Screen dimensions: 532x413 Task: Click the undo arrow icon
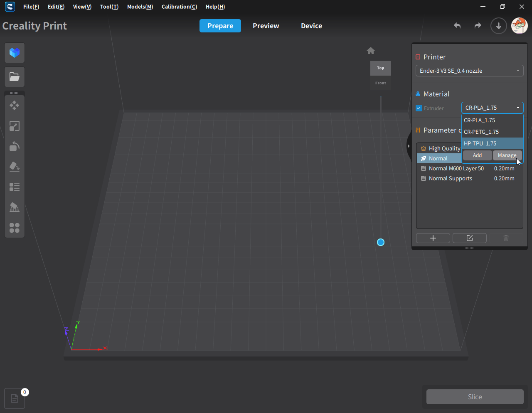(457, 26)
